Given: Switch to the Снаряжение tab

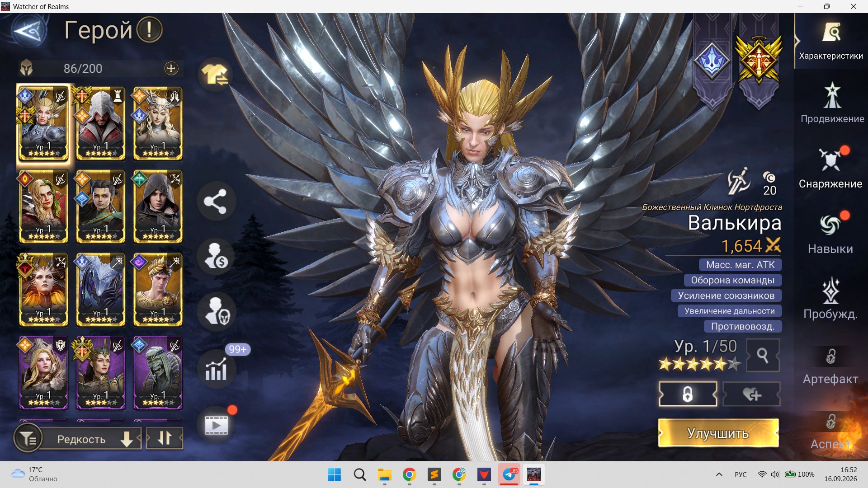Looking at the screenshot, I should pyautogui.click(x=830, y=167).
